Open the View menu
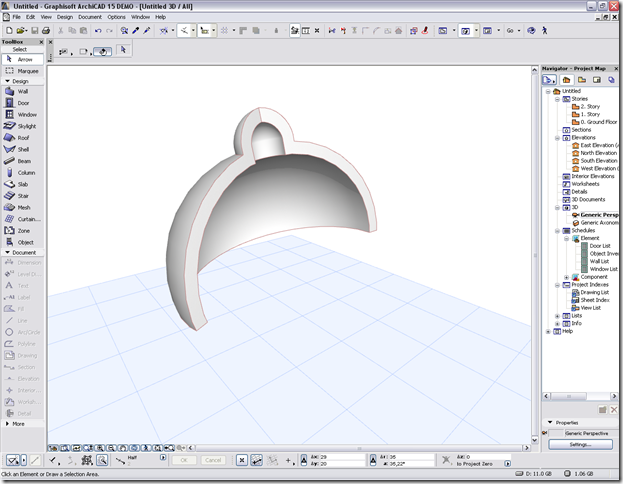This screenshot has width=623, height=484. pyautogui.click(x=46, y=17)
